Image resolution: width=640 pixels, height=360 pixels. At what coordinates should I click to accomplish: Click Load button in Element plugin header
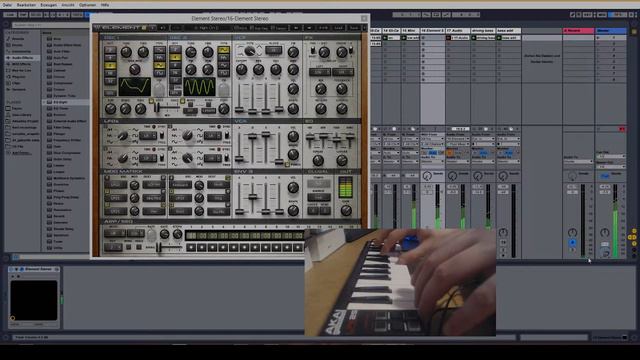pos(339,28)
